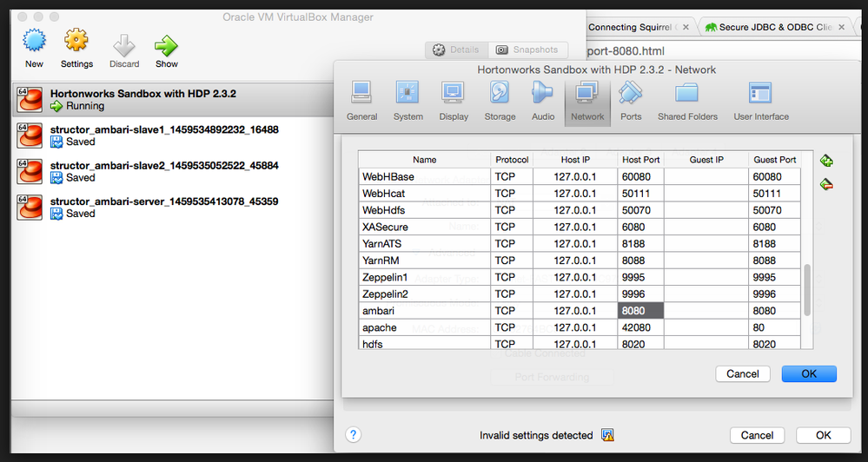Open the System settings icon
The width and height of the screenshot is (868, 462).
[407, 94]
